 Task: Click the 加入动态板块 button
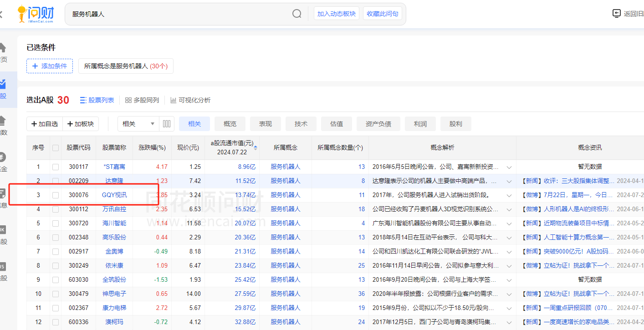(x=337, y=14)
